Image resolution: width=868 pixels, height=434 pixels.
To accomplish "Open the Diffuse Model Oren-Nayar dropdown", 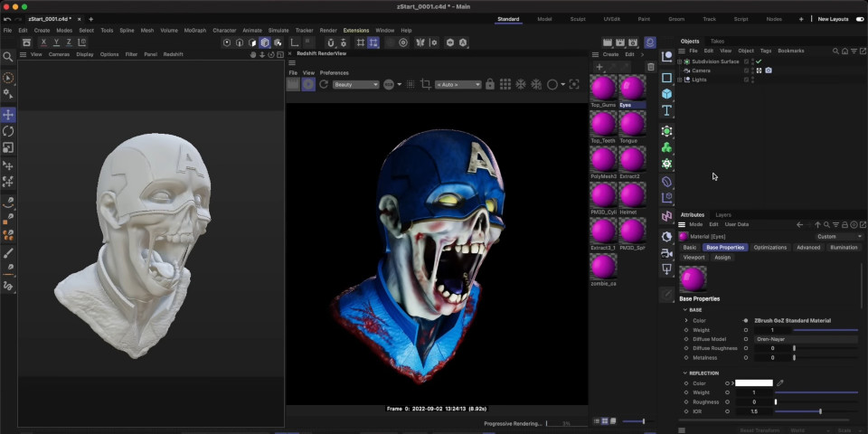I will (806, 339).
